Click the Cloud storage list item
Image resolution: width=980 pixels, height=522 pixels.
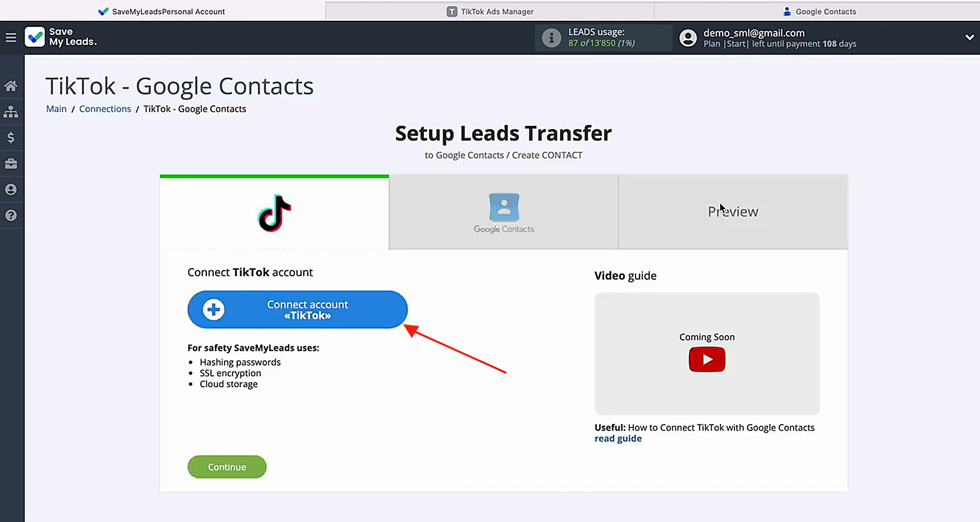[x=229, y=384]
